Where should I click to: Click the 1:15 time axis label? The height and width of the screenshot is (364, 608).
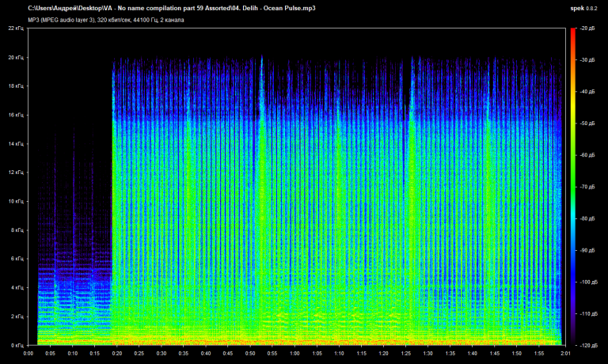[x=361, y=354]
